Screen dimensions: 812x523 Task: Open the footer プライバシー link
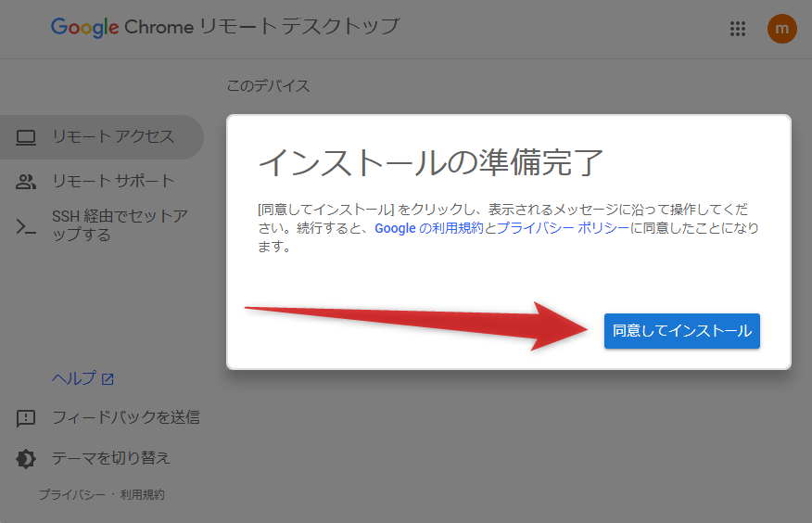pyautogui.click(x=72, y=494)
